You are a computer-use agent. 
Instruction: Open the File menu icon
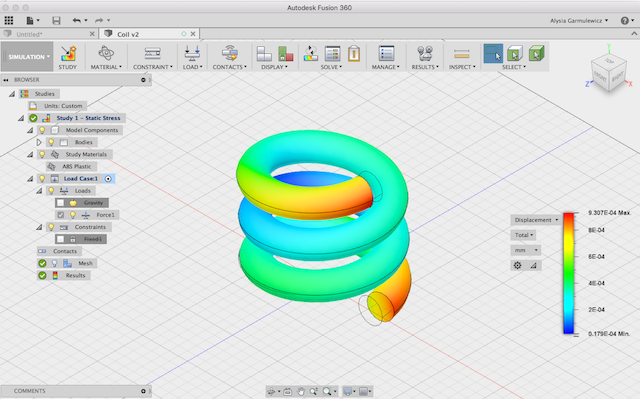[30, 20]
